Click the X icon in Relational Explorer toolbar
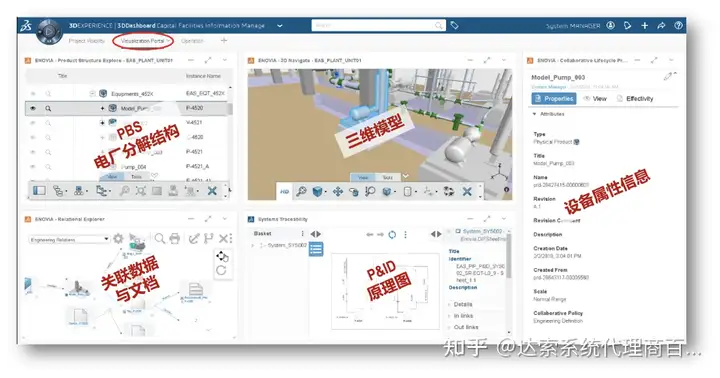This screenshot has width=720, height=378. coord(223,238)
